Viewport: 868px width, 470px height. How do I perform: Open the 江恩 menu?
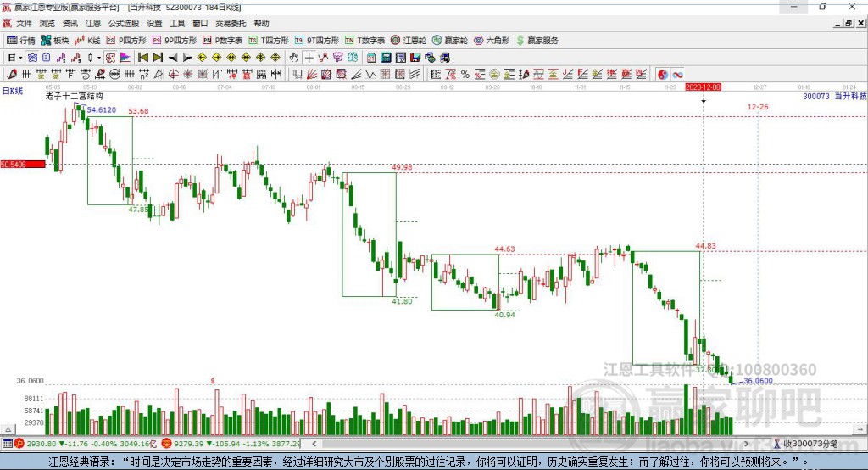pyautogui.click(x=93, y=23)
